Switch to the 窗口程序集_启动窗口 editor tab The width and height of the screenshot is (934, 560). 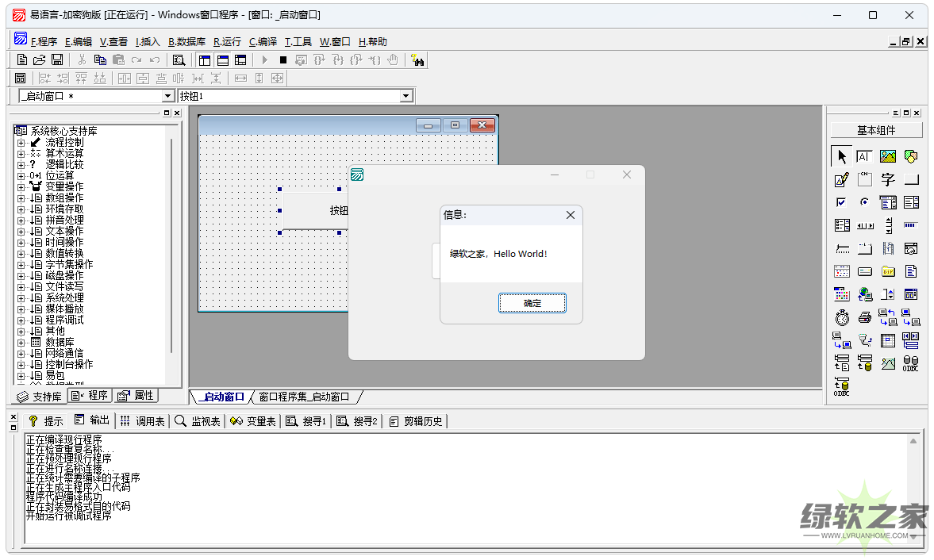click(304, 397)
